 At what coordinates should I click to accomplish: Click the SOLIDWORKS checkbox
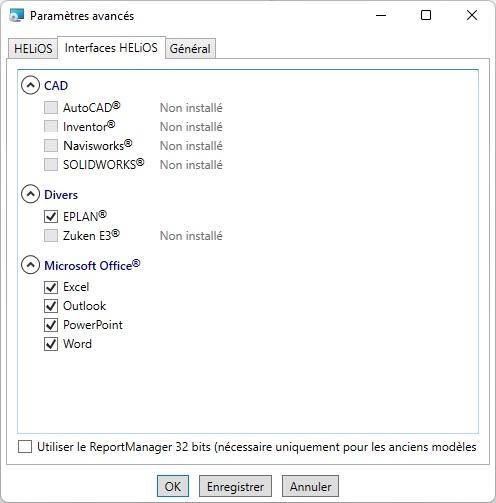point(51,165)
